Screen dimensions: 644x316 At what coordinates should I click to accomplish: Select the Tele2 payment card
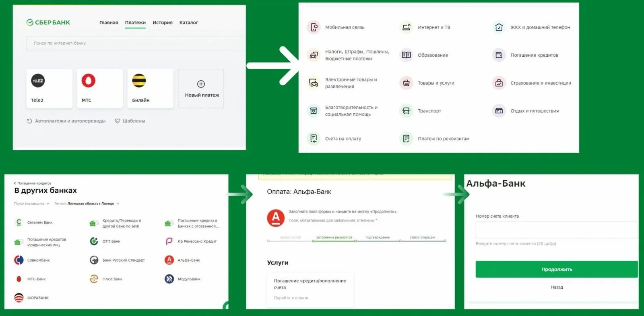pyautogui.click(x=50, y=88)
